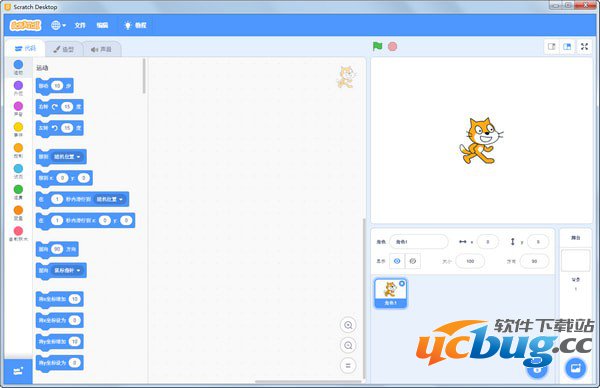Select the dark-orange Variables category circle

click(18, 210)
